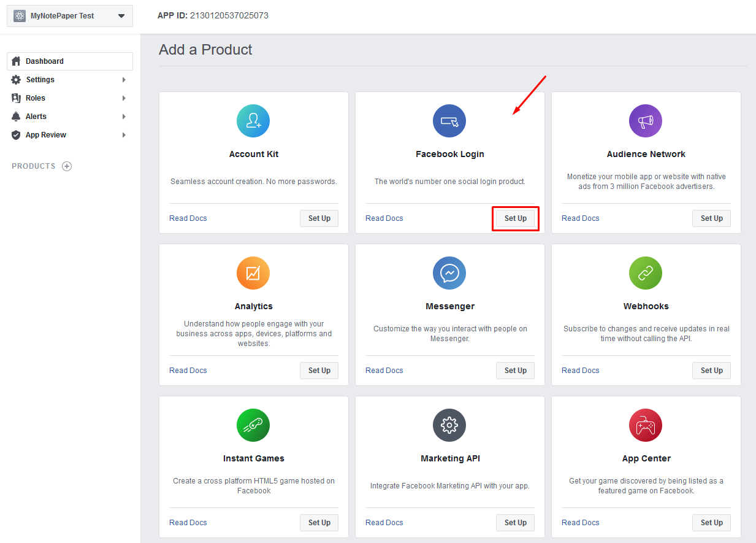
Task: Set up App Center
Action: 711,523
